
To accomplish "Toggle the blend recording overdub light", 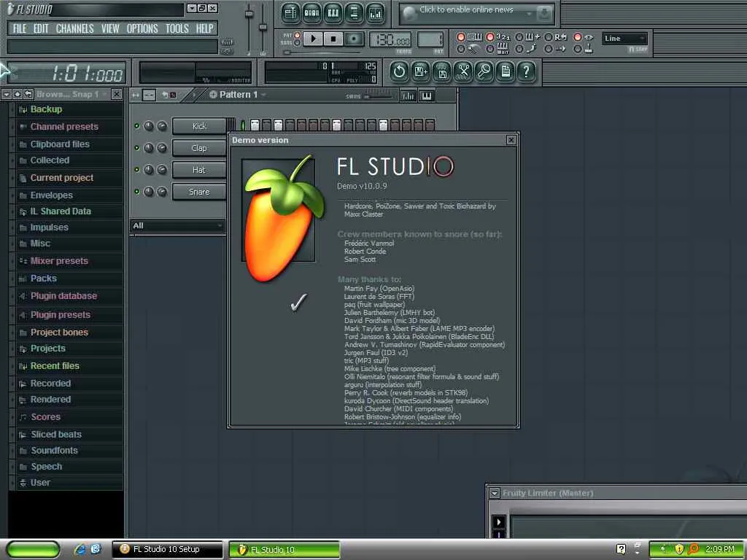I will click(519, 36).
